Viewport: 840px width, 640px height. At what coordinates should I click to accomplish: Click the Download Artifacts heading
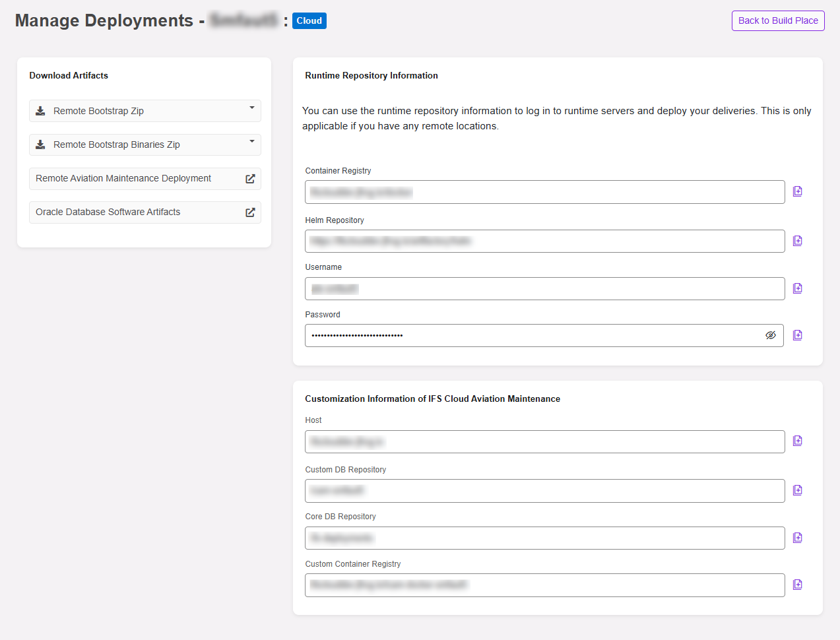click(x=69, y=75)
